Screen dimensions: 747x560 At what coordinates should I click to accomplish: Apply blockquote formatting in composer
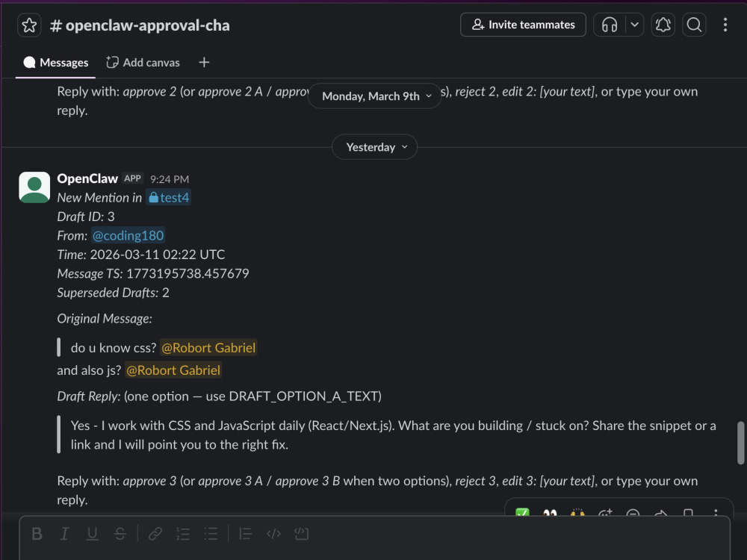point(246,534)
